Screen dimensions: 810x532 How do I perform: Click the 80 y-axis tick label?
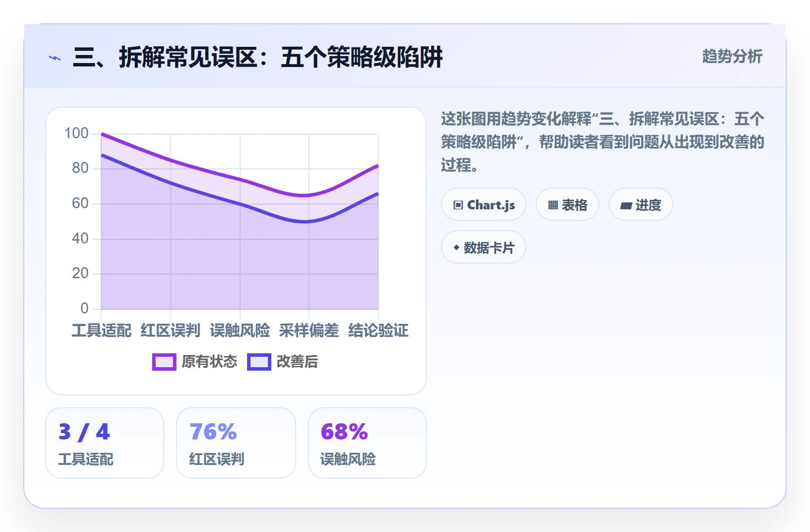[80, 168]
